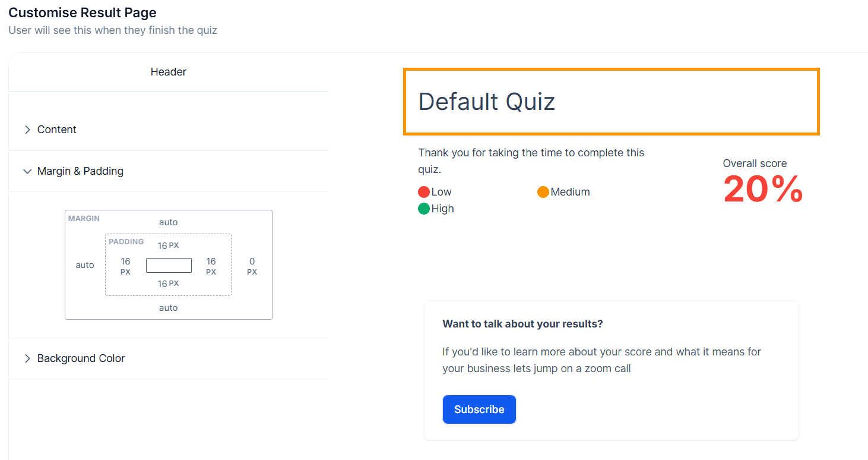Select the Header panel title
This screenshot has height=460, width=868.
tap(169, 72)
